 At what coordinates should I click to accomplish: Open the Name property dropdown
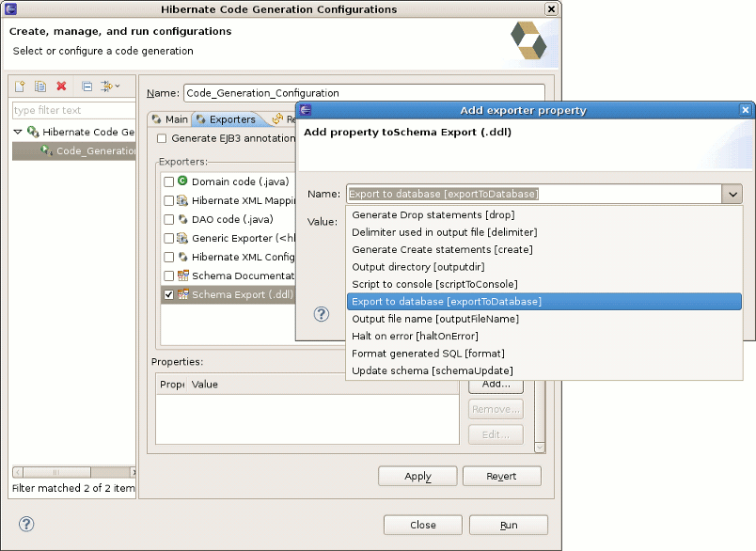click(732, 194)
